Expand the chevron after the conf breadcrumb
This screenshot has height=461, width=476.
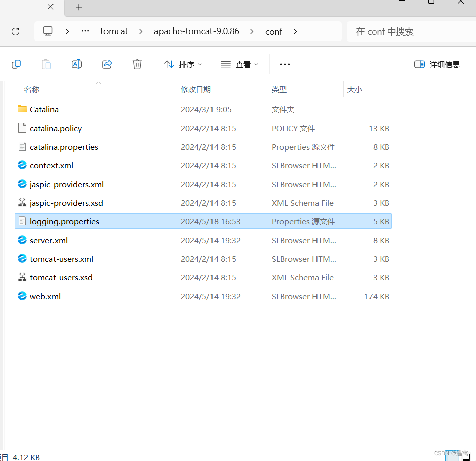tap(295, 31)
